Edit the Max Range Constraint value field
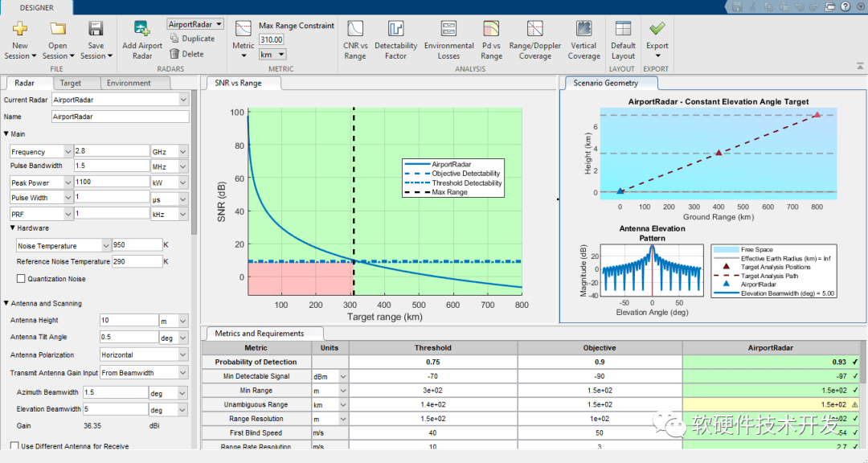 273,39
